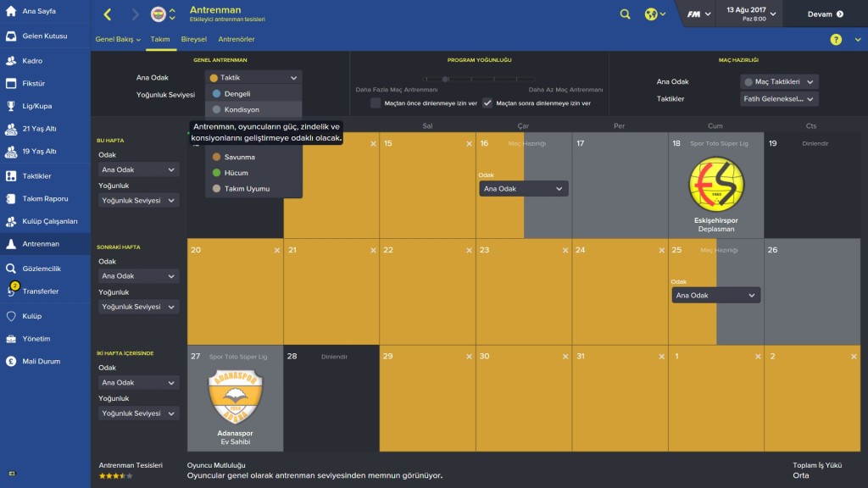The height and width of the screenshot is (488, 868).
Task: Open Sonraki Hafta Ana Odak dropdown
Action: (138, 276)
